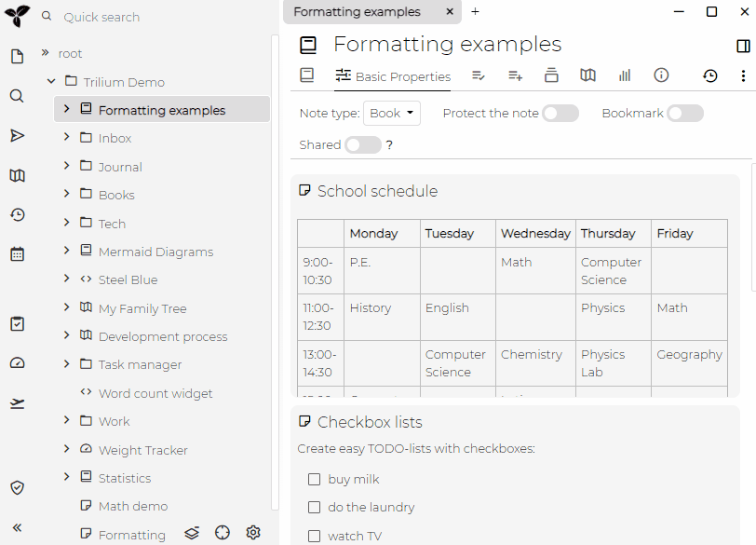Switch to the Formatting examples tab
The image size is (756, 545).
tap(358, 12)
